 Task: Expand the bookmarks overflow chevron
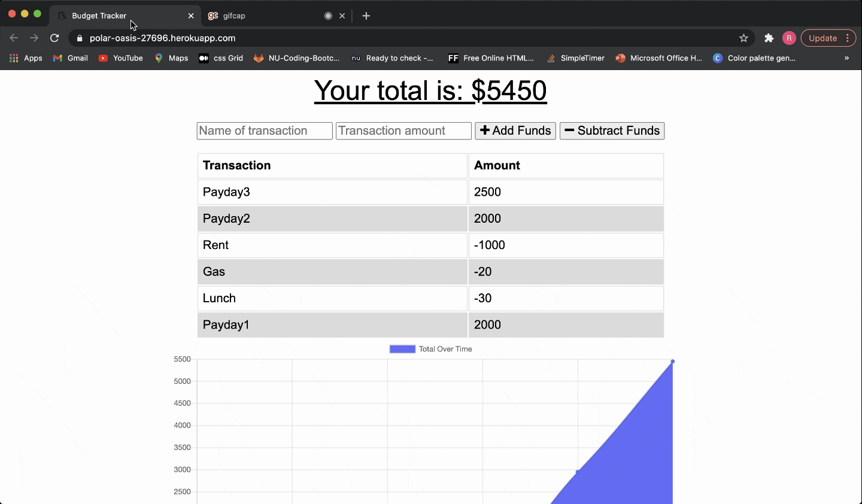(x=846, y=58)
